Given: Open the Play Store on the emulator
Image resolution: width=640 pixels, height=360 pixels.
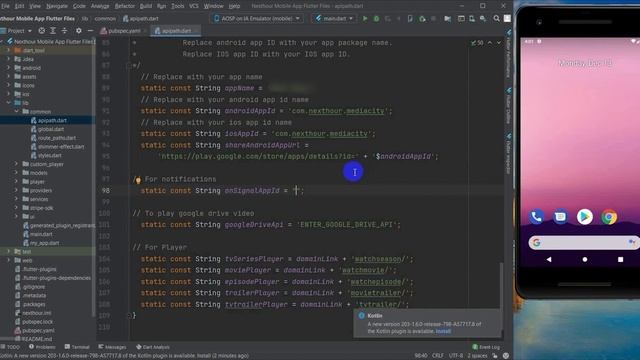Looking at the screenshot, I should (x=584, y=217).
